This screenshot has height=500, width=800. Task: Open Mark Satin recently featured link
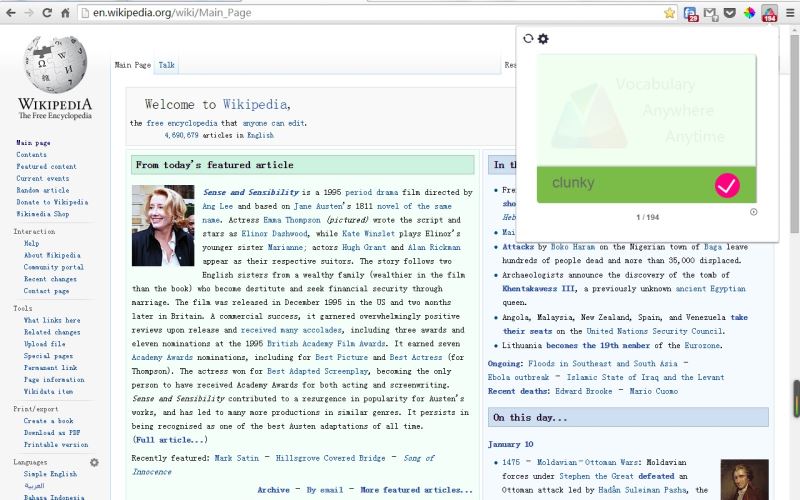tap(236, 458)
